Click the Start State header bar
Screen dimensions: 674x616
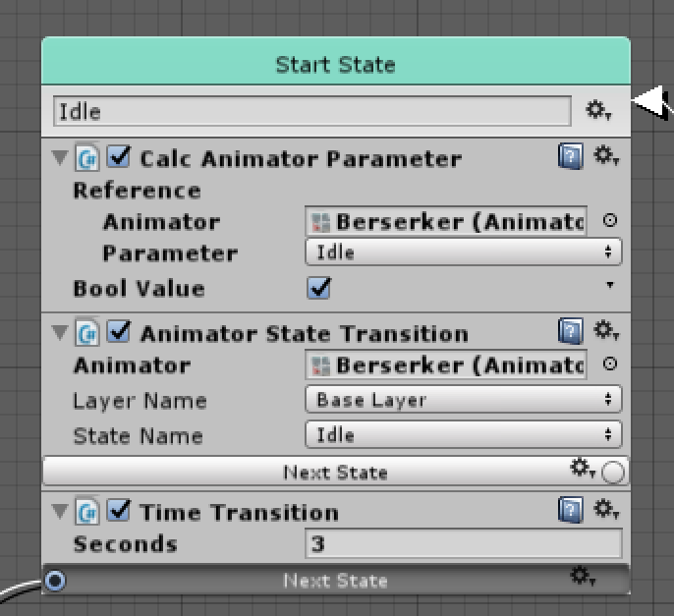pos(335,65)
